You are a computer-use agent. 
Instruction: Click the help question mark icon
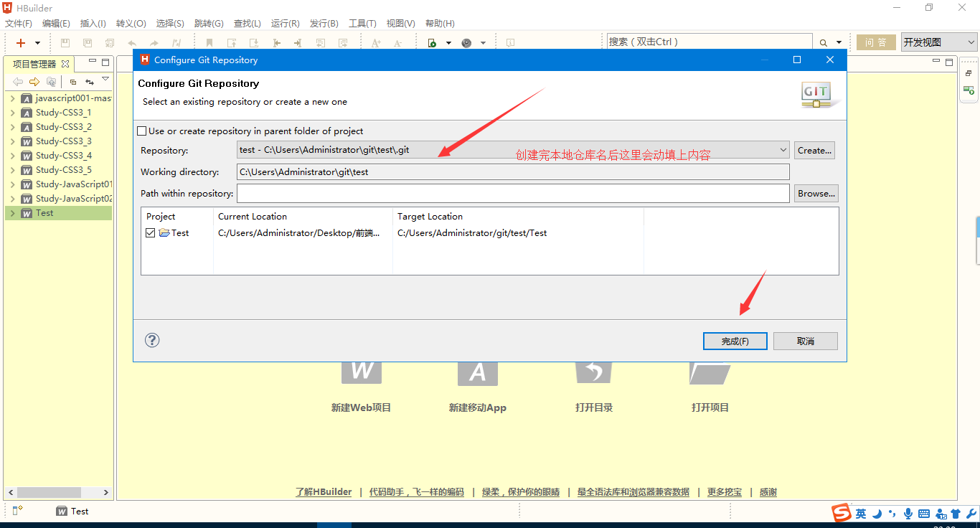point(152,340)
